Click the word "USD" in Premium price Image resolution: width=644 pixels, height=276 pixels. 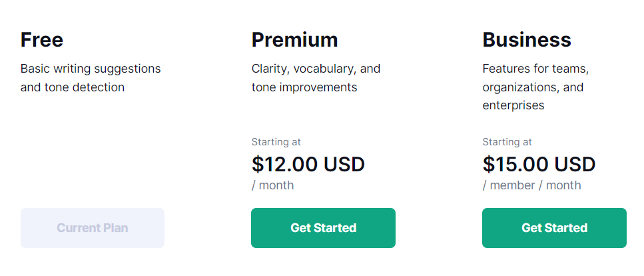(x=344, y=164)
